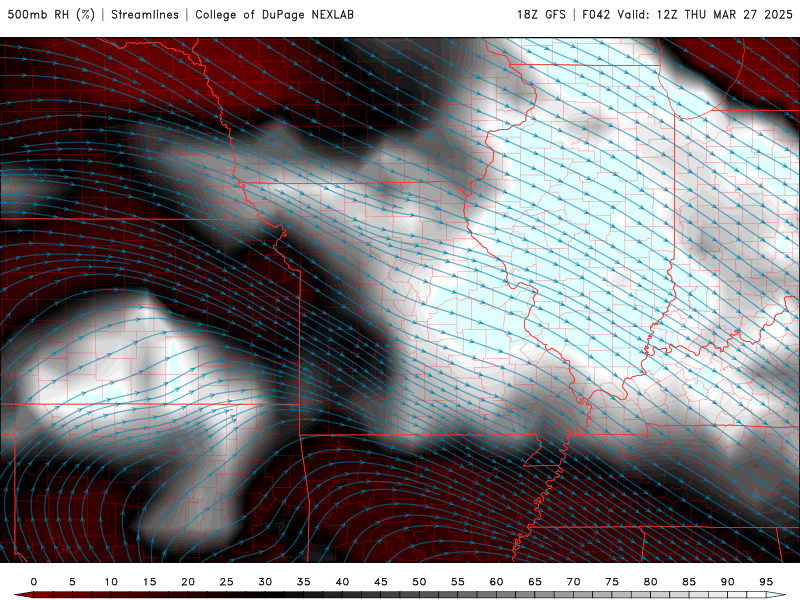Screen dimensions: 800x600
Task: Click the "30" color scale label
Action: [265, 582]
